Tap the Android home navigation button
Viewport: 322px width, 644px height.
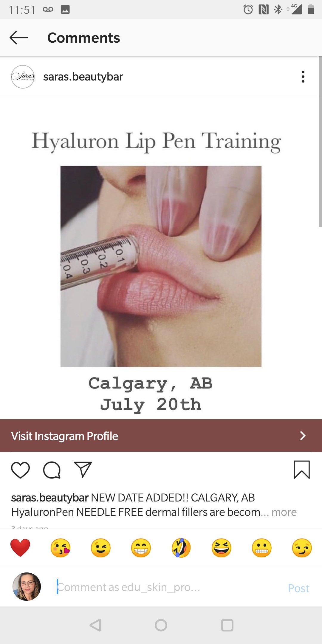[161, 625]
